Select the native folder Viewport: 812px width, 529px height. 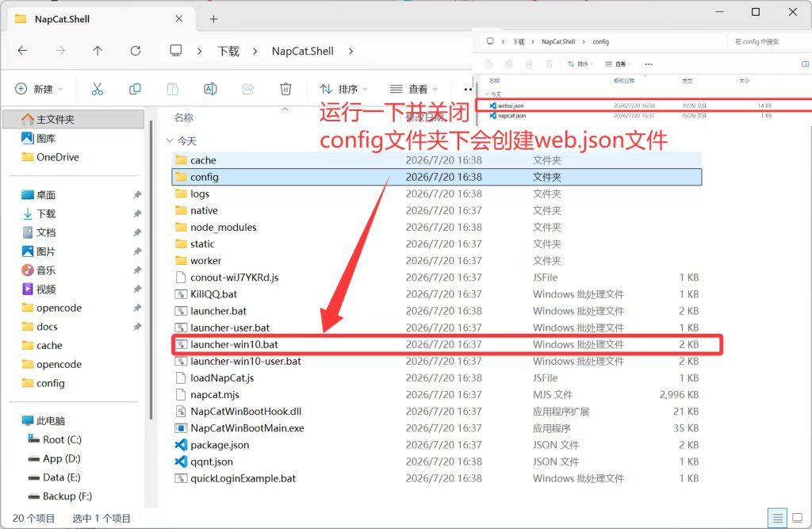[x=437, y=210]
